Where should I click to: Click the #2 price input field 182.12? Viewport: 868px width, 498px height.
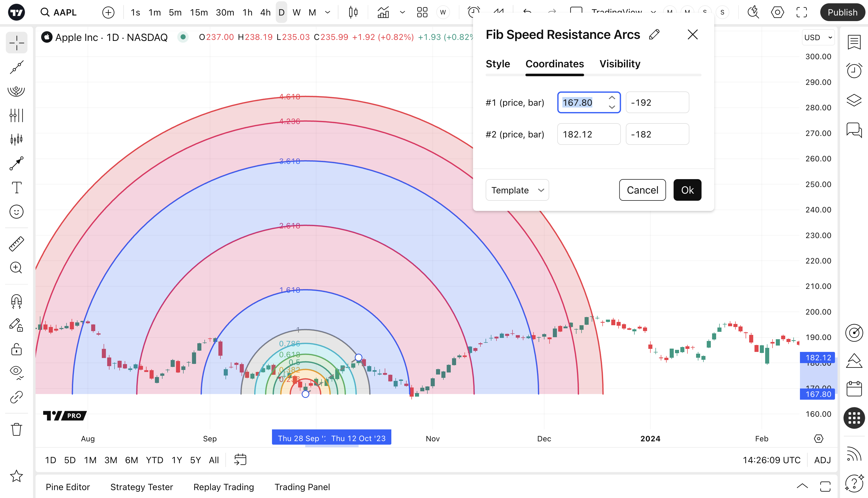point(588,134)
